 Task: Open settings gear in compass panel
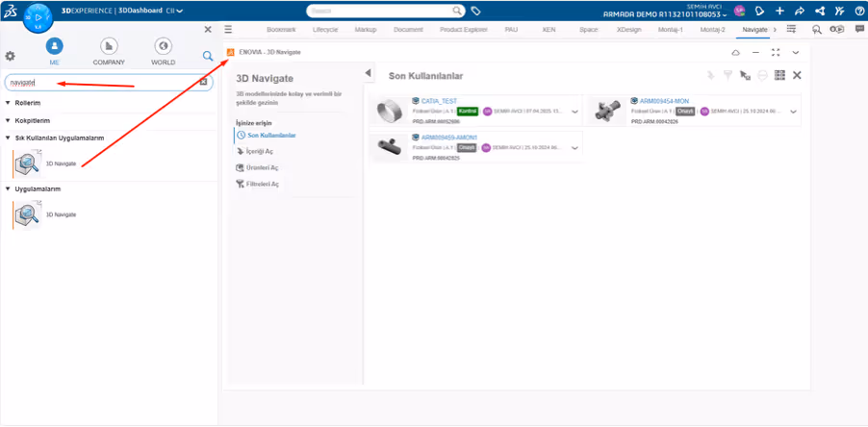click(10, 56)
